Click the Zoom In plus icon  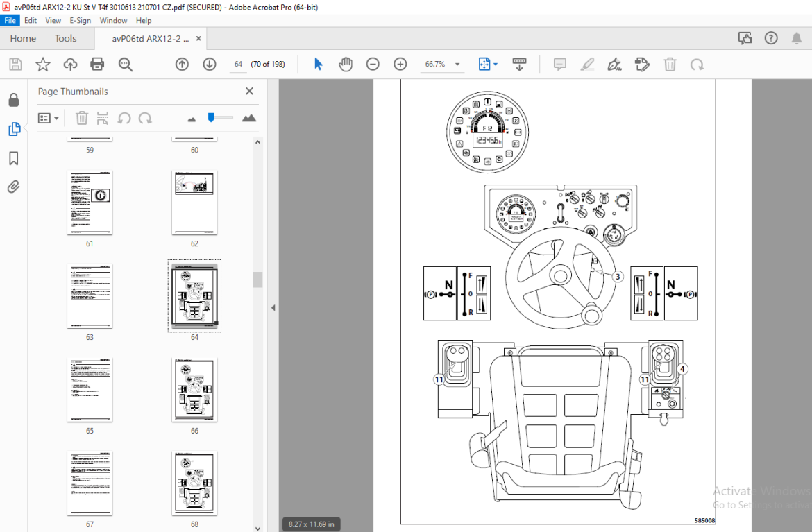point(400,65)
